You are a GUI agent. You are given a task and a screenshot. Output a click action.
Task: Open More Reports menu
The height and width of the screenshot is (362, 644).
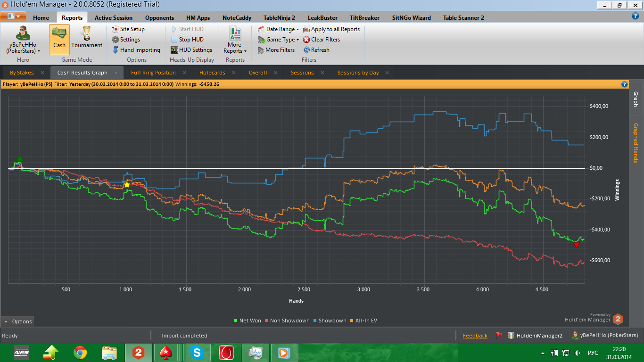(x=235, y=40)
